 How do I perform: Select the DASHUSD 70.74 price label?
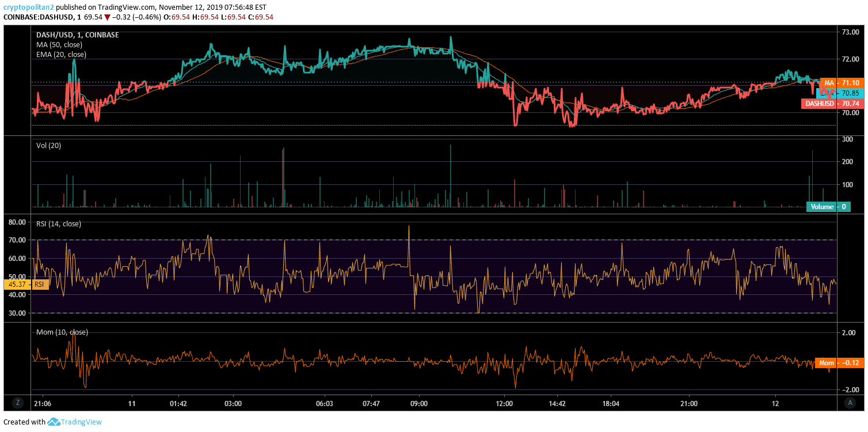[x=833, y=104]
